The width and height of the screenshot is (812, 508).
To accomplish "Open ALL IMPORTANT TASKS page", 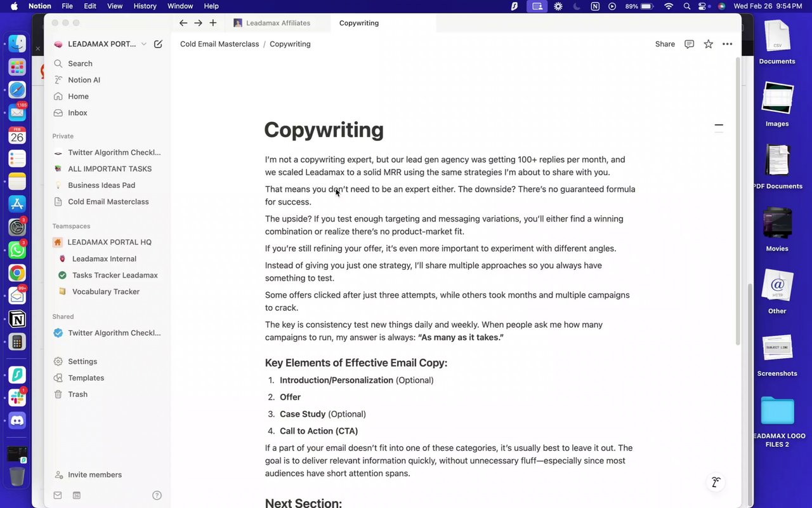I will coord(109,169).
